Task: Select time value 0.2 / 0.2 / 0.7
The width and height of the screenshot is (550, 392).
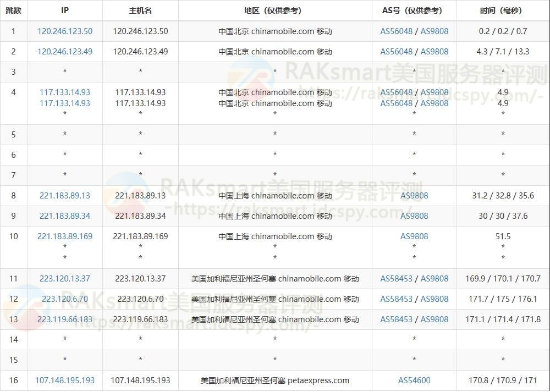Action: pyautogui.click(x=503, y=31)
